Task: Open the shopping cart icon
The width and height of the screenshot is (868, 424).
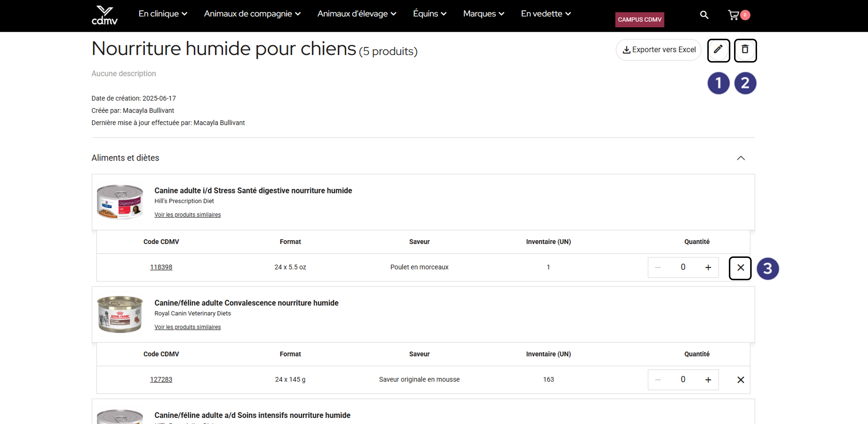Action: coord(733,15)
